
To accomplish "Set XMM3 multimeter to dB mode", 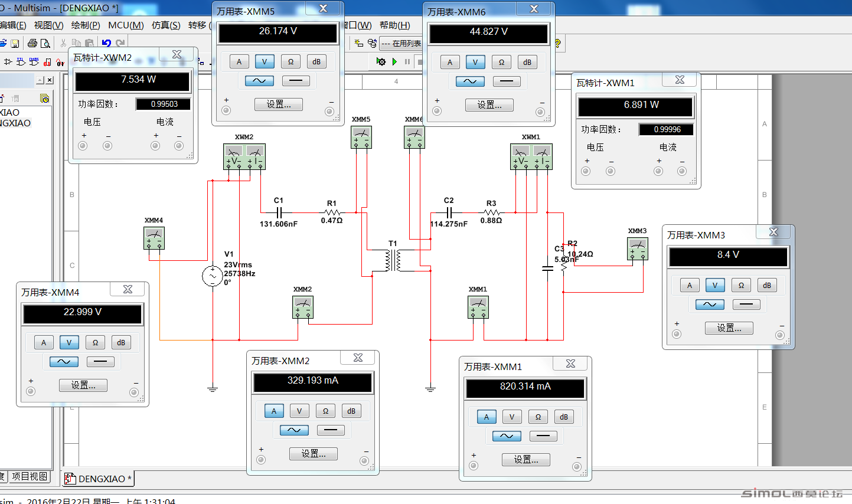I will pyautogui.click(x=767, y=285).
